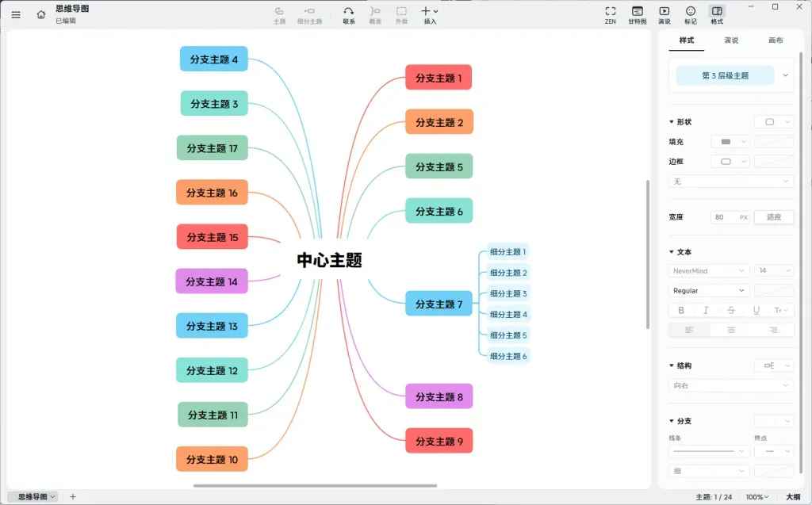Click the 适应 width fit button

pos(773,217)
